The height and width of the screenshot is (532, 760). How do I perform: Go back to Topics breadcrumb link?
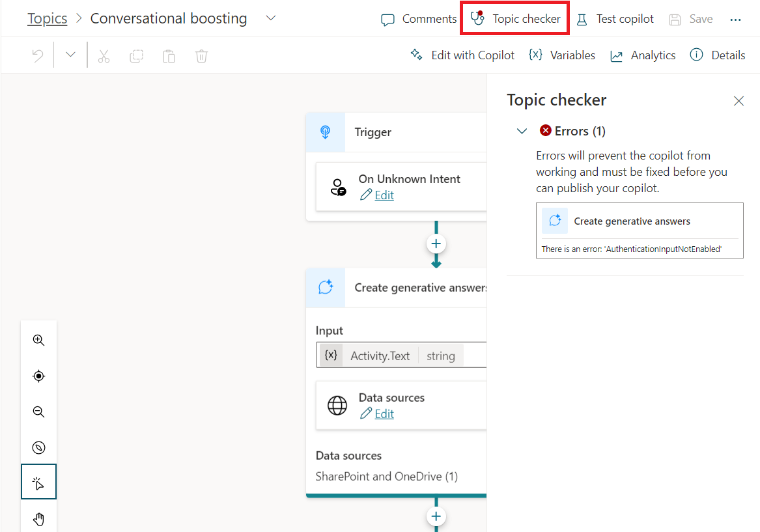47,18
